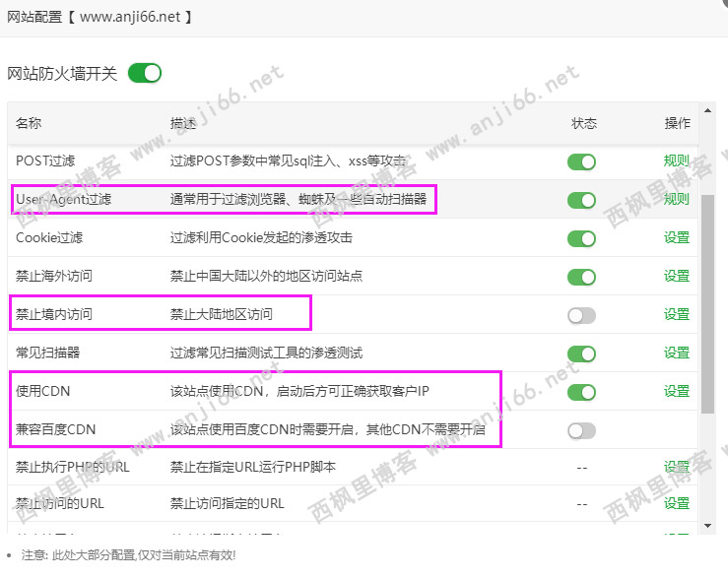Screen dimensions: 728x579
Task: Toggle the main 网站防火墙开关 switch
Action: tap(145, 73)
